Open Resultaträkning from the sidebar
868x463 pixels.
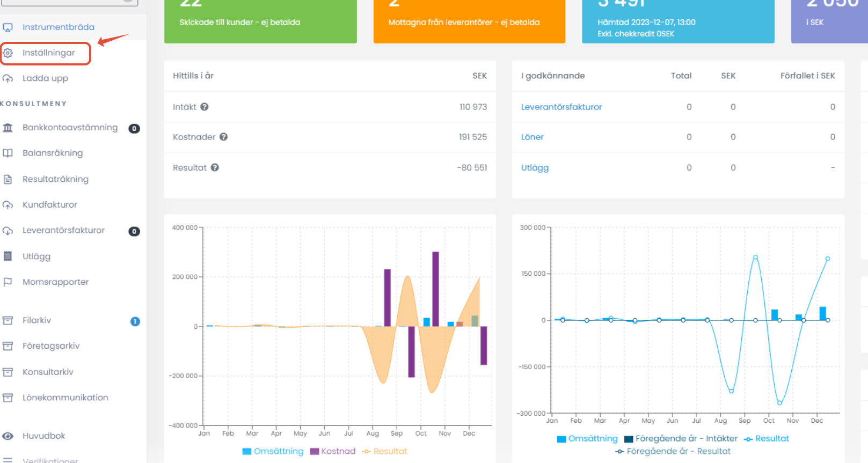[x=56, y=179]
